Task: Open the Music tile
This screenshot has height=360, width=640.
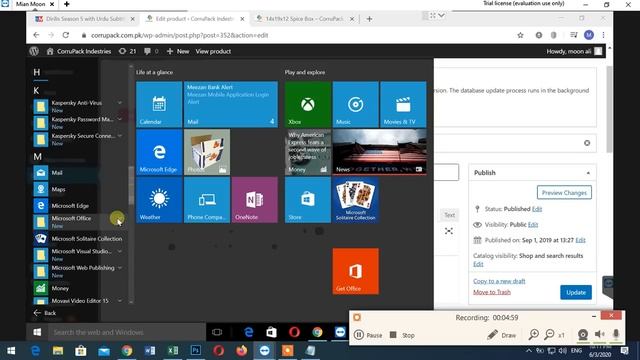Action: [356, 104]
